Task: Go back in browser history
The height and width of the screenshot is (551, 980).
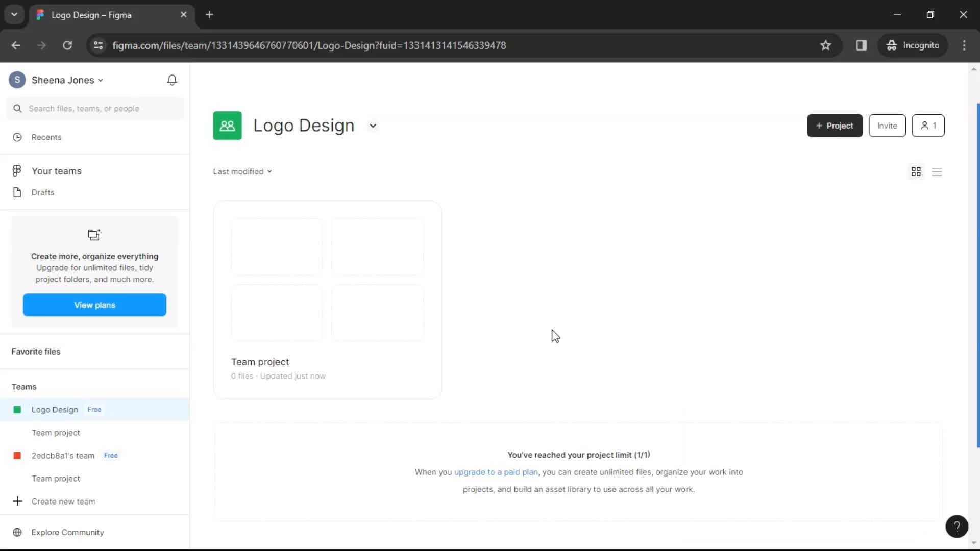Action: pos(16,45)
